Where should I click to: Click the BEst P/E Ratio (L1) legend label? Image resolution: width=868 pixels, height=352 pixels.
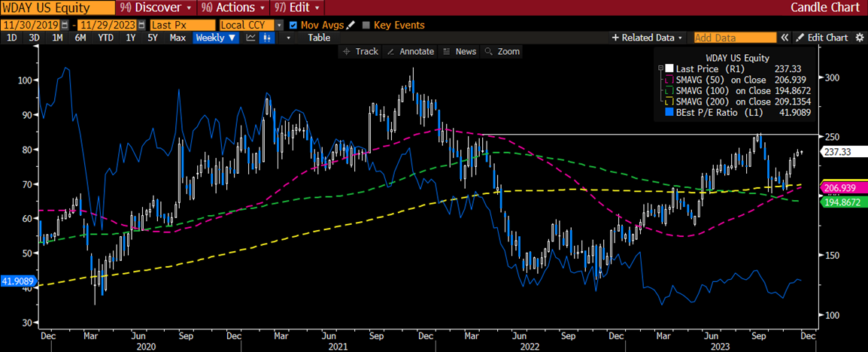tap(720, 113)
